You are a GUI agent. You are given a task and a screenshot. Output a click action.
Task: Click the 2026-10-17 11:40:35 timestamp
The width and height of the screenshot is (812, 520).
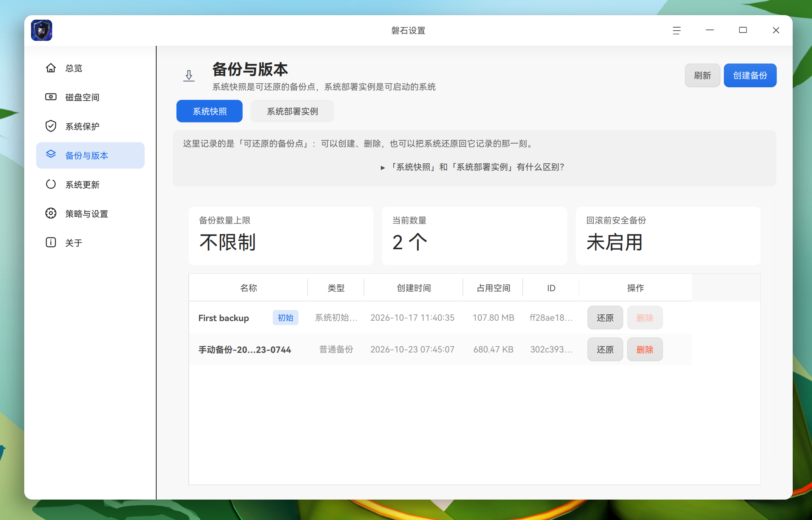[412, 318]
